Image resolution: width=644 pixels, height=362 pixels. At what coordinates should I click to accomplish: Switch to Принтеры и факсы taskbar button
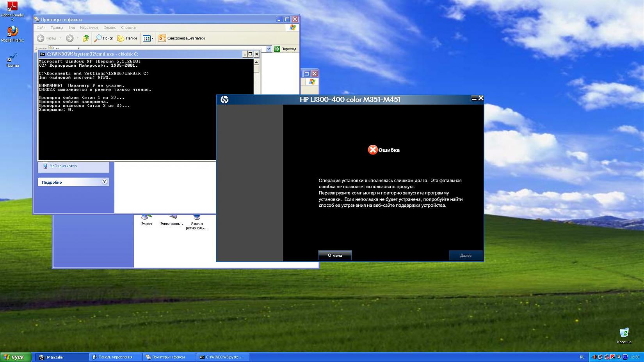[x=169, y=357]
